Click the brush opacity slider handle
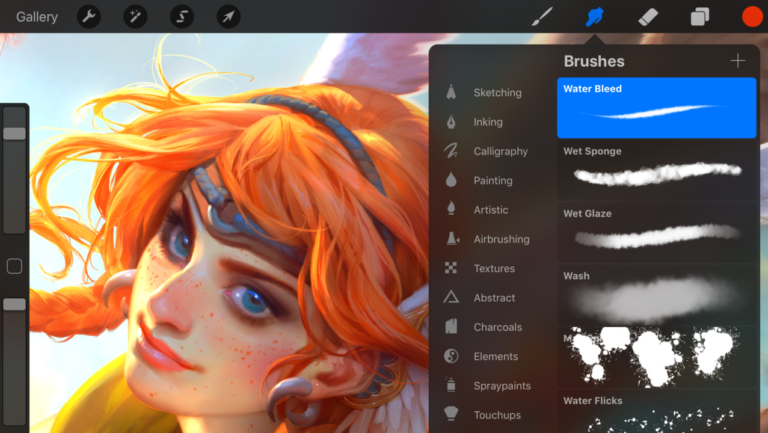 tap(14, 304)
